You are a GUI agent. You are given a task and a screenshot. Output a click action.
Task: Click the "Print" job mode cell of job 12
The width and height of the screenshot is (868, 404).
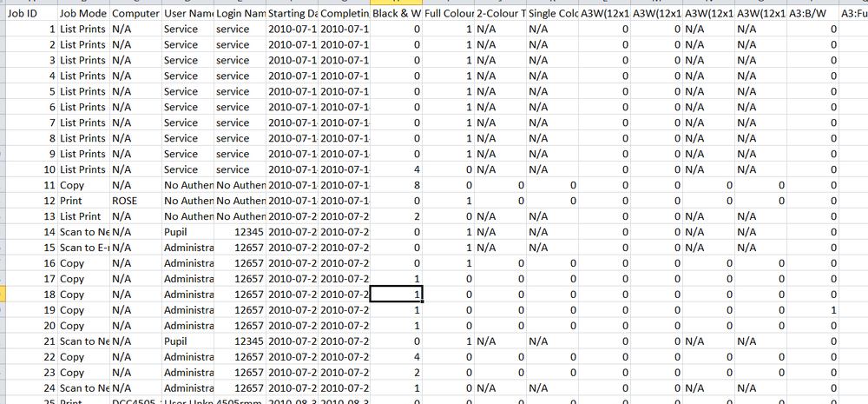(x=83, y=200)
